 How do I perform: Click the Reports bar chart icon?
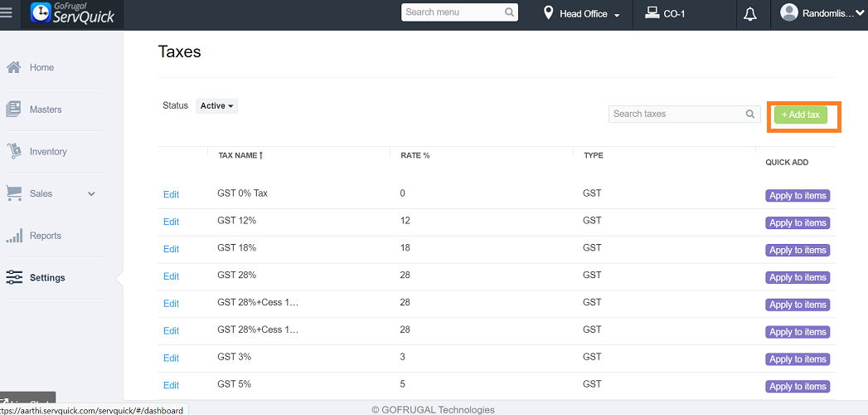[x=13, y=236]
